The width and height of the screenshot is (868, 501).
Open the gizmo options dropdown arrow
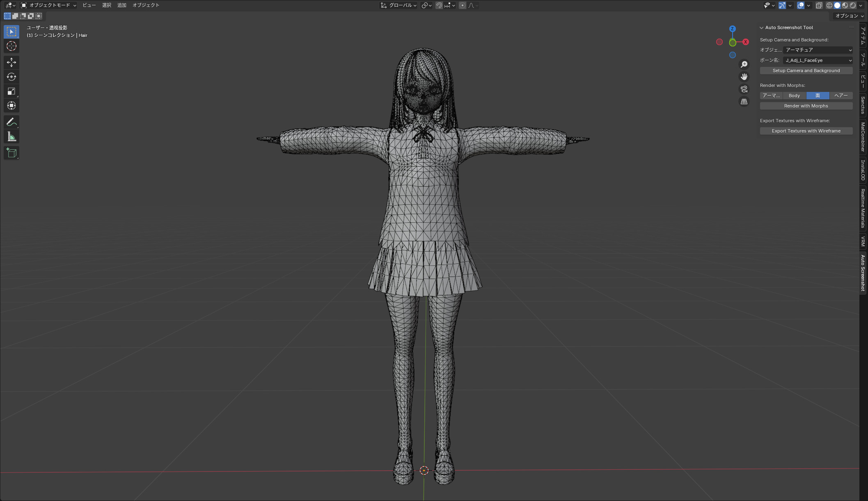coord(790,5)
